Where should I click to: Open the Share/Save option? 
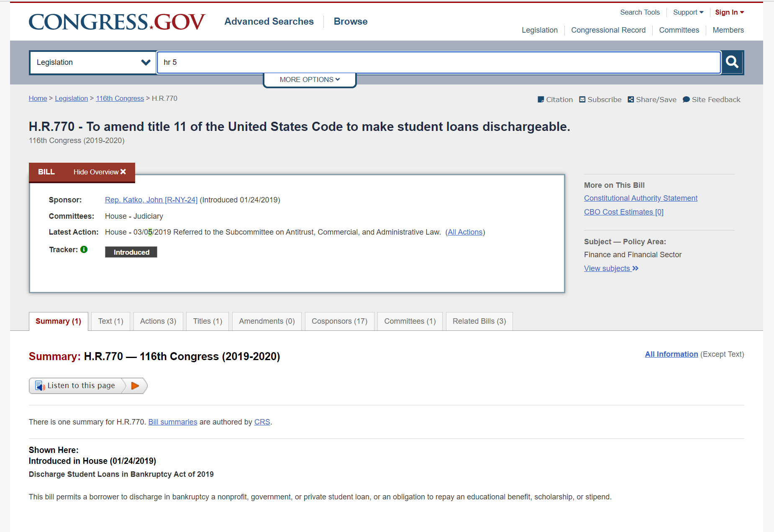click(x=652, y=100)
